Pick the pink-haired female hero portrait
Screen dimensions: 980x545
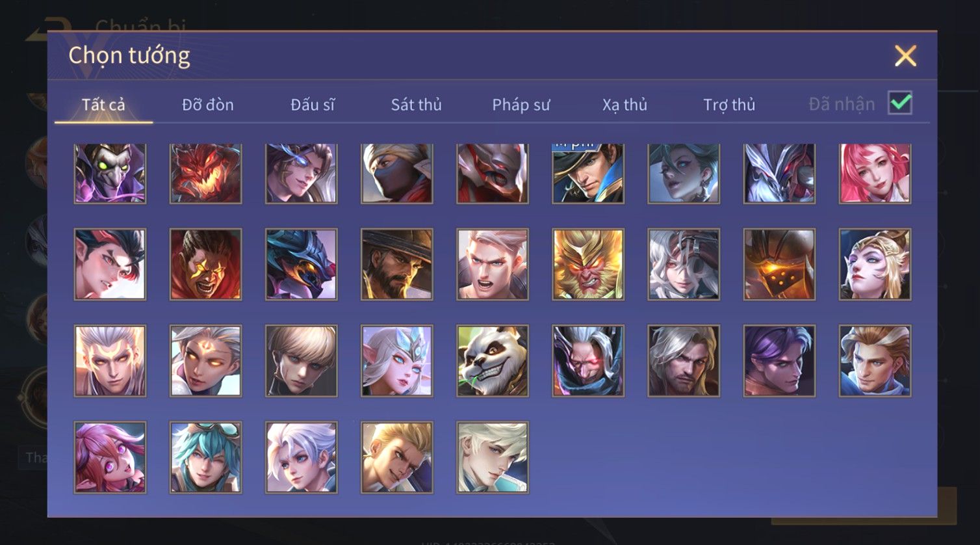point(875,174)
